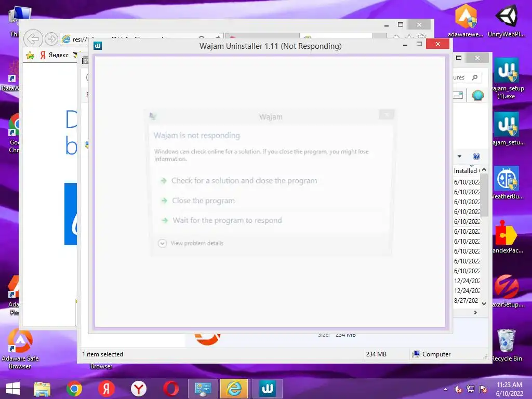Maximize the Internet Explorer window
The image size is (532, 399).
click(x=401, y=24)
